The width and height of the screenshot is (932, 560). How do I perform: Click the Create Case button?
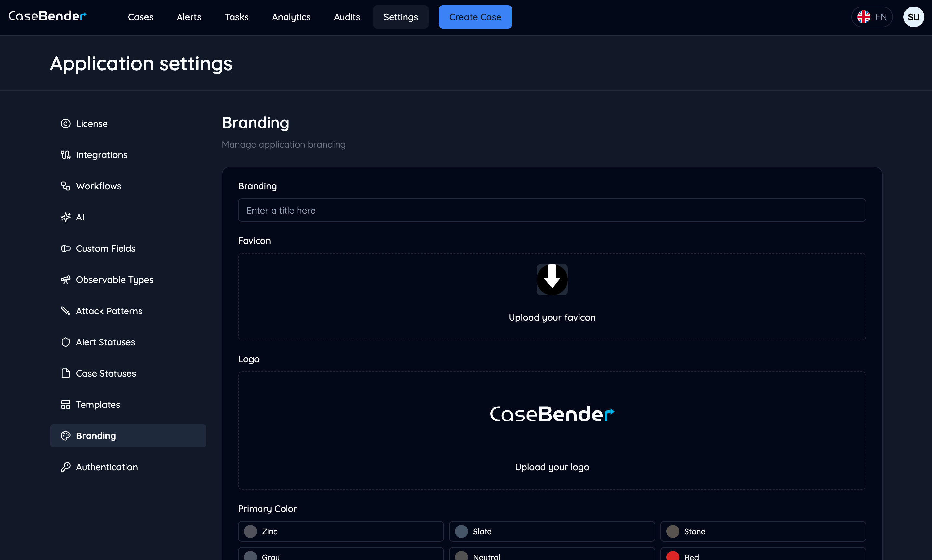(x=475, y=17)
